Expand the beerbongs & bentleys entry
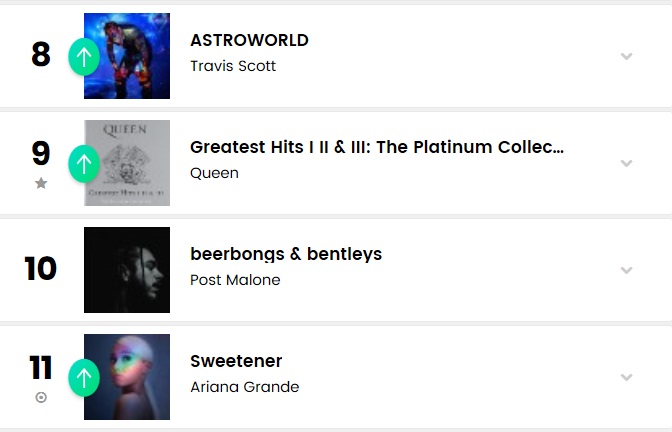Screen dimensions: 672x432 point(627,270)
